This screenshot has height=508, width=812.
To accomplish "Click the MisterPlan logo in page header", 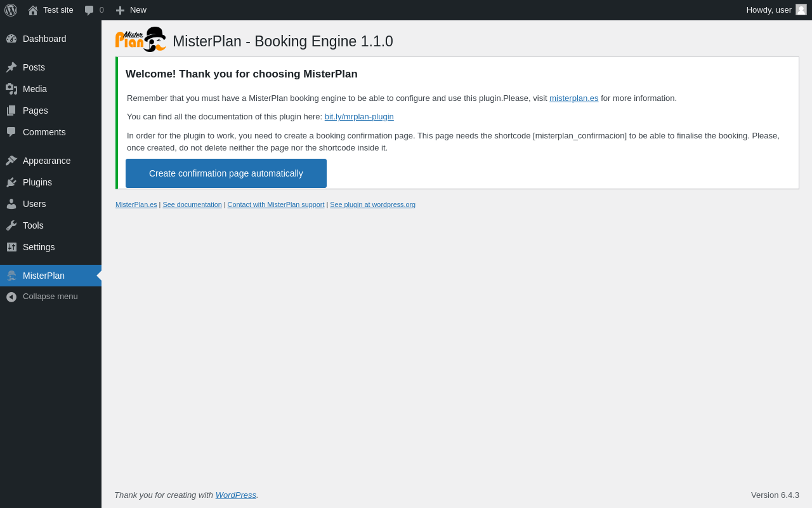I will click(141, 39).
